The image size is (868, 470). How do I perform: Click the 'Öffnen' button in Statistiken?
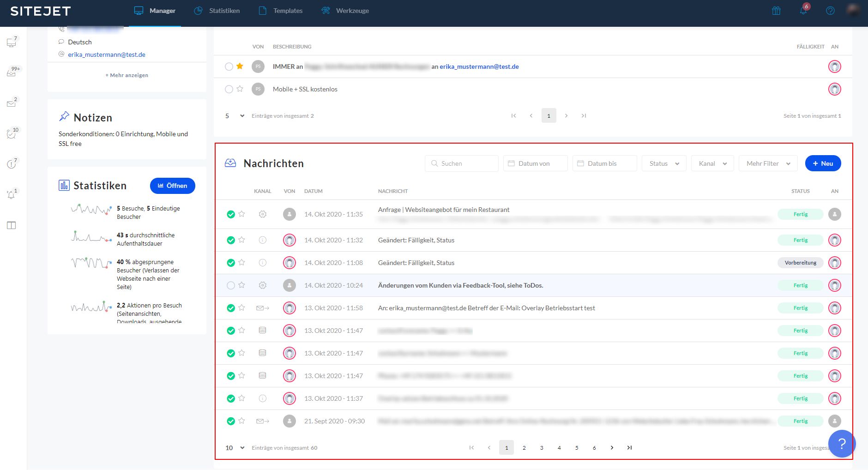pos(172,186)
